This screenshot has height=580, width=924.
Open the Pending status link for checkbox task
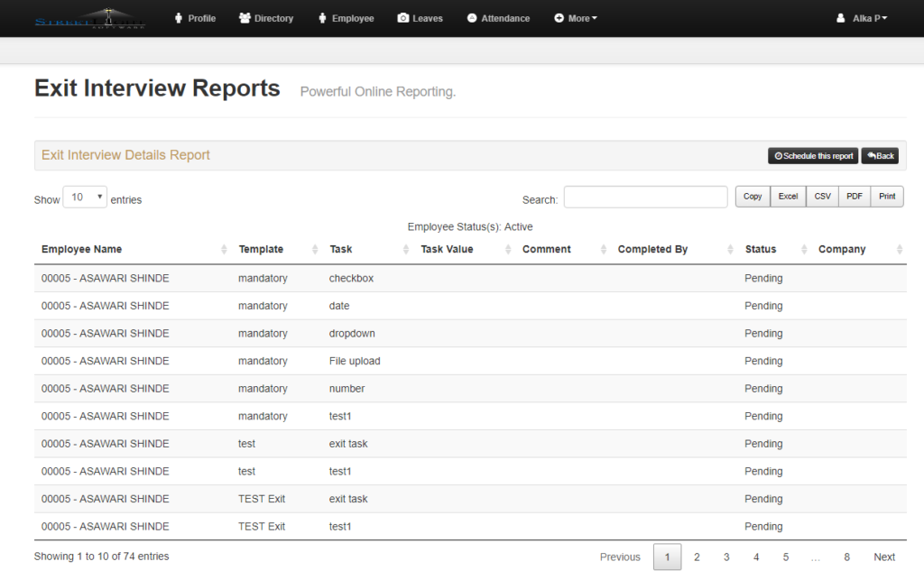[x=763, y=278]
